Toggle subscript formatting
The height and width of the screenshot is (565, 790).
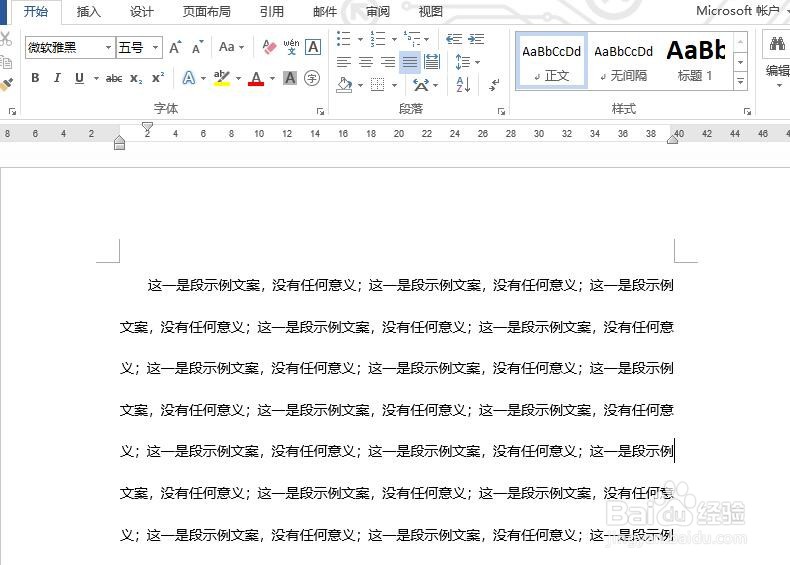(x=136, y=78)
